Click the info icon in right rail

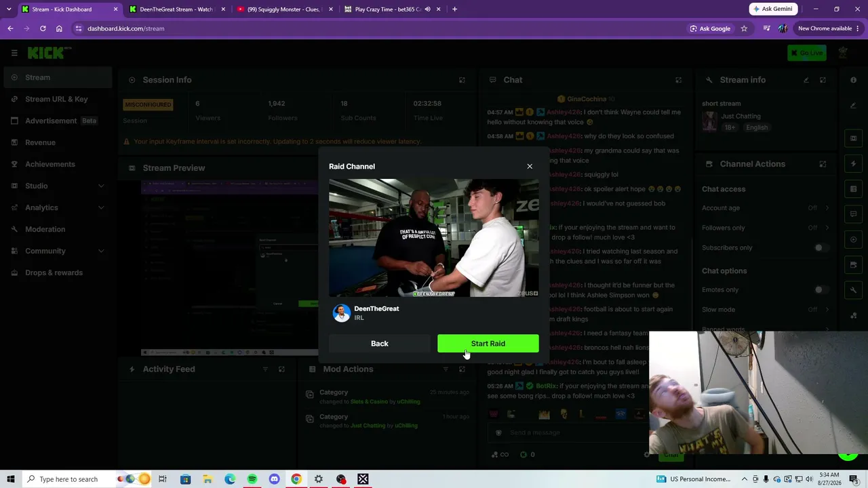point(853,80)
